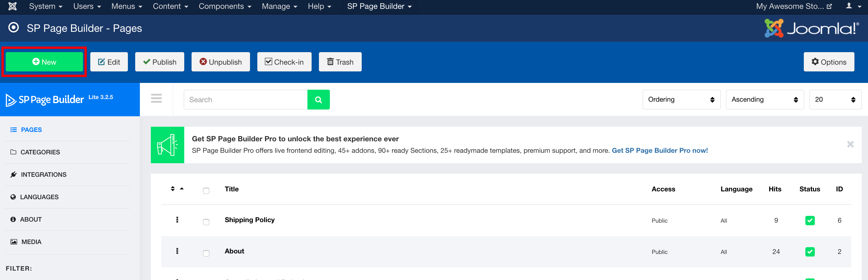Open Integrations in the sidebar

(x=38, y=175)
